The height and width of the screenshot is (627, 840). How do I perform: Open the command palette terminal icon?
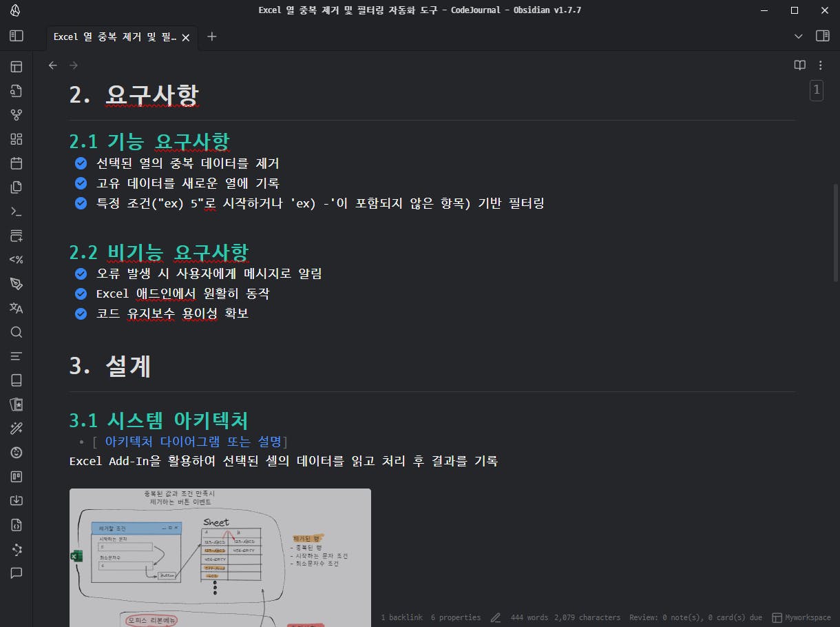pos(17,212)
